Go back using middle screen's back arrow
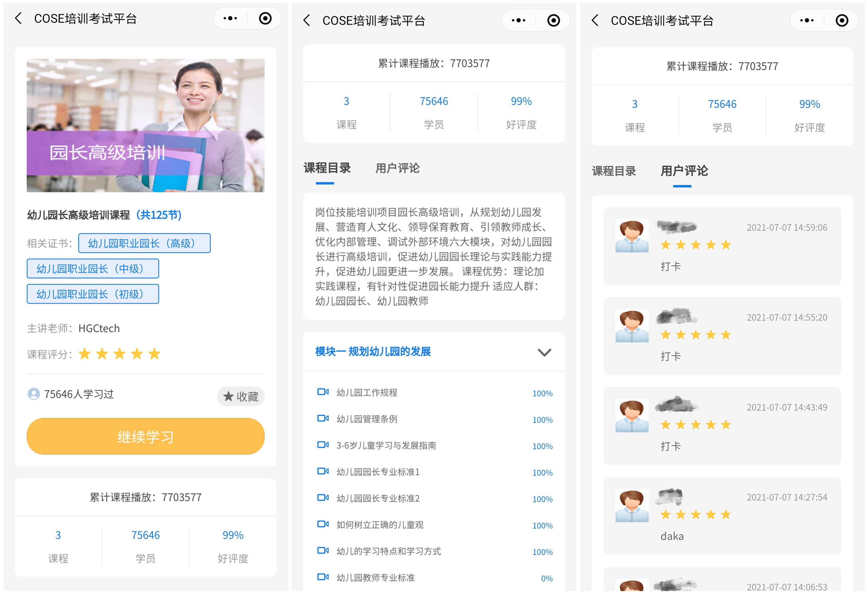This screenshot has width=868, height=594. pos(307,20)
